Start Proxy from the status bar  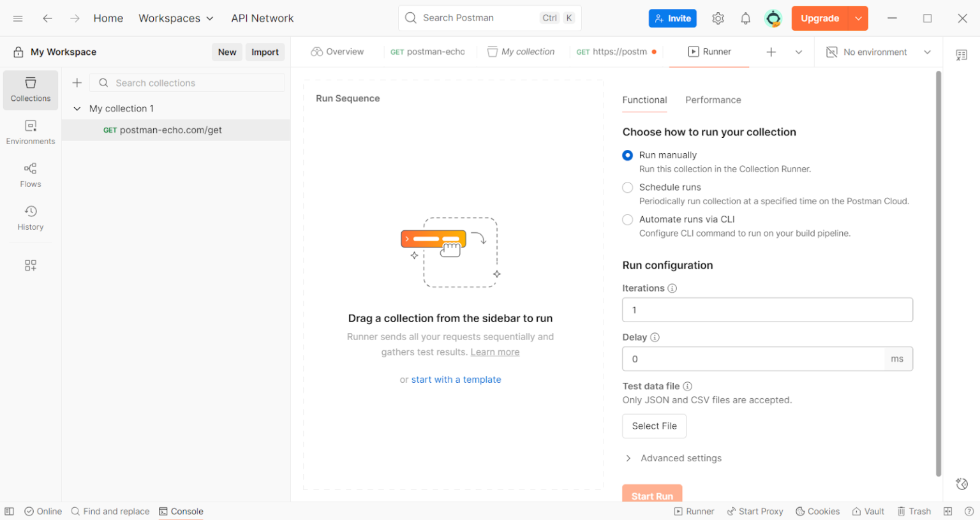tap(755, 511)
